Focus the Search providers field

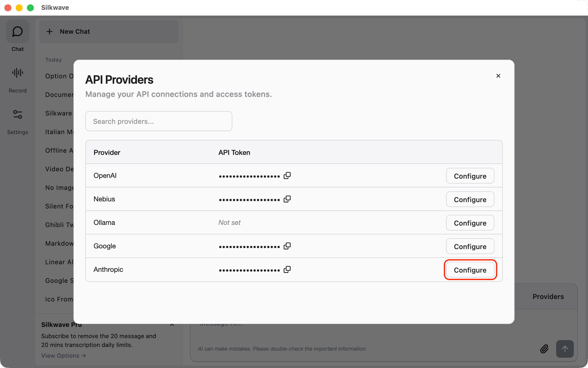click(x=159, y=121)
